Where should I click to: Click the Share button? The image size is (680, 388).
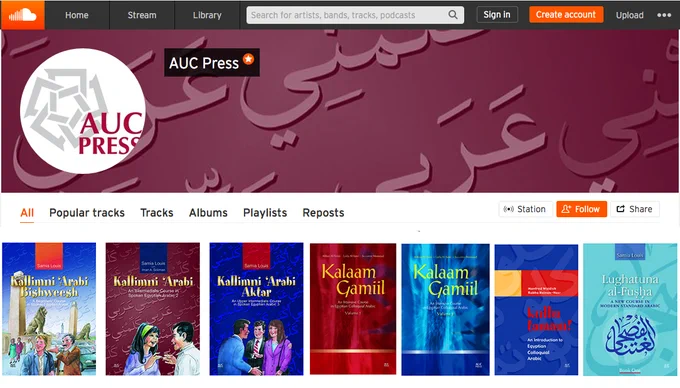635,209
